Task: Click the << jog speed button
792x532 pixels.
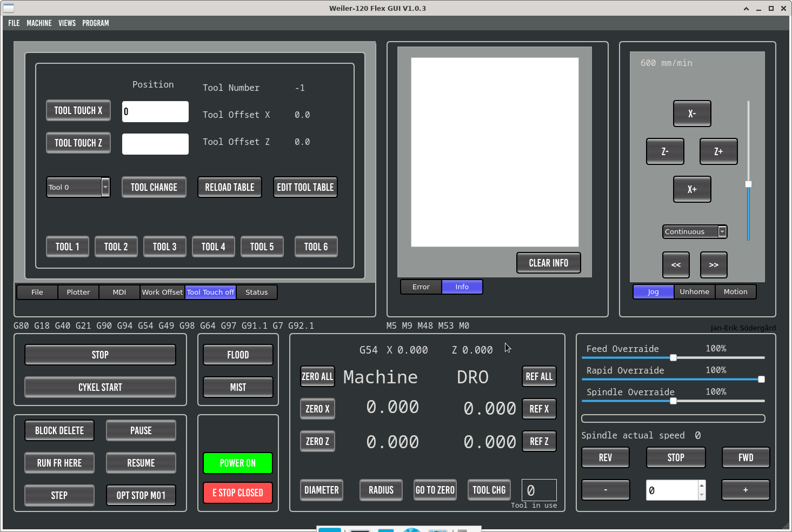Action: click(676, 265)
